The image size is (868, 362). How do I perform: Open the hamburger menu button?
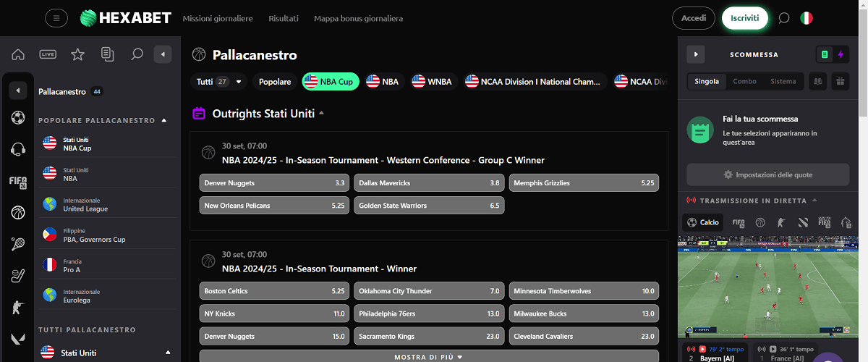pos(56,18)
